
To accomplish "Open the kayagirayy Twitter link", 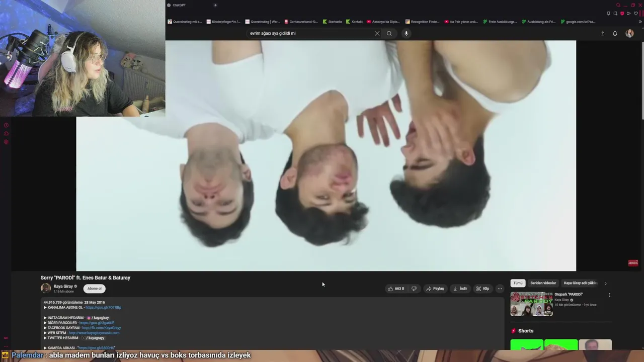I will coord(93,338).
